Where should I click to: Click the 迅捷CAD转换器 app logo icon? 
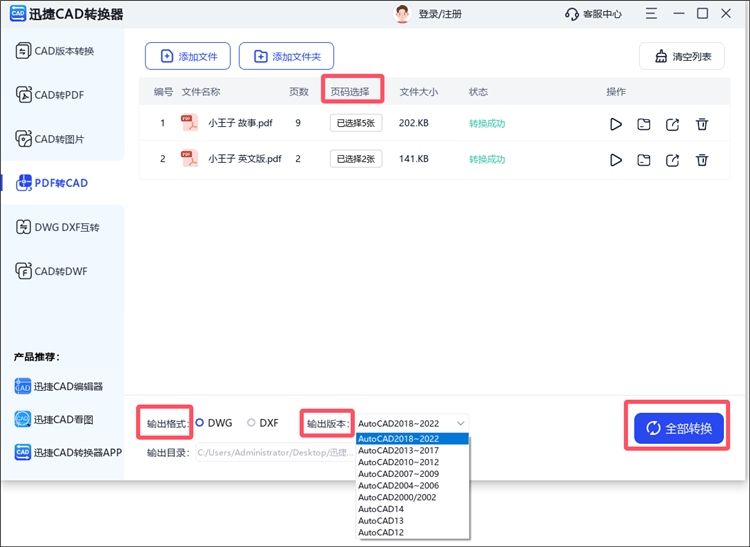point(18,13)
